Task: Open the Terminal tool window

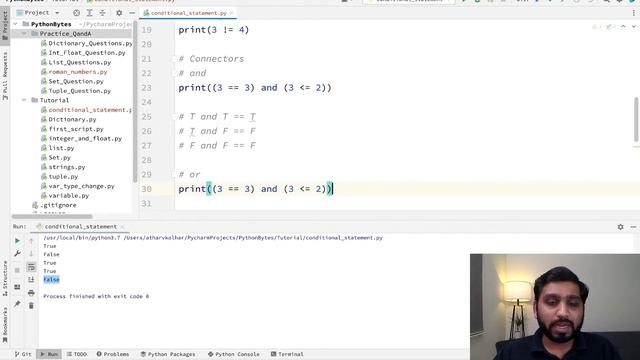Action: pyautogui.click(x=287, y=354)
